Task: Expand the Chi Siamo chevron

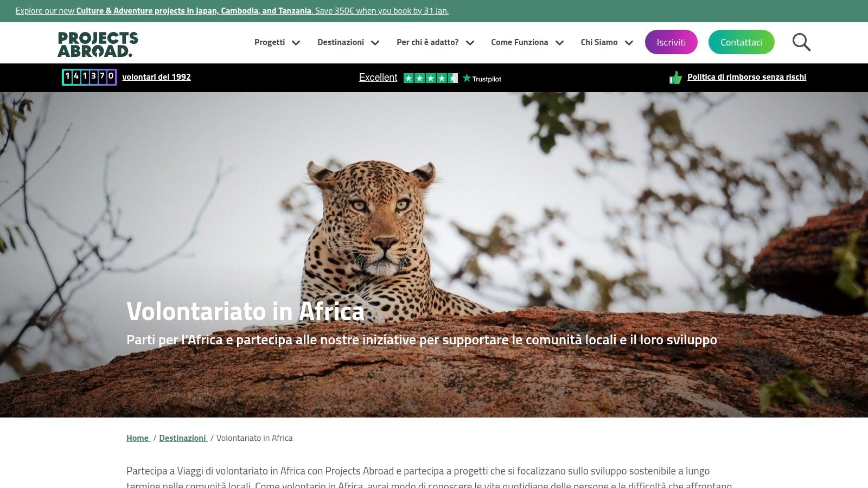Action: (629, 43)
